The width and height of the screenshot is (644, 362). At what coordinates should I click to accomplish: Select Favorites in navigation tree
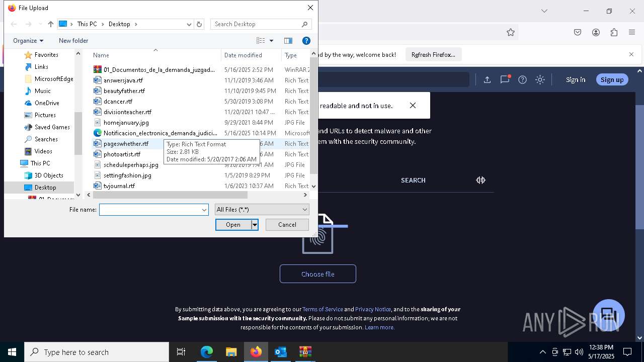tap(46, 55)
